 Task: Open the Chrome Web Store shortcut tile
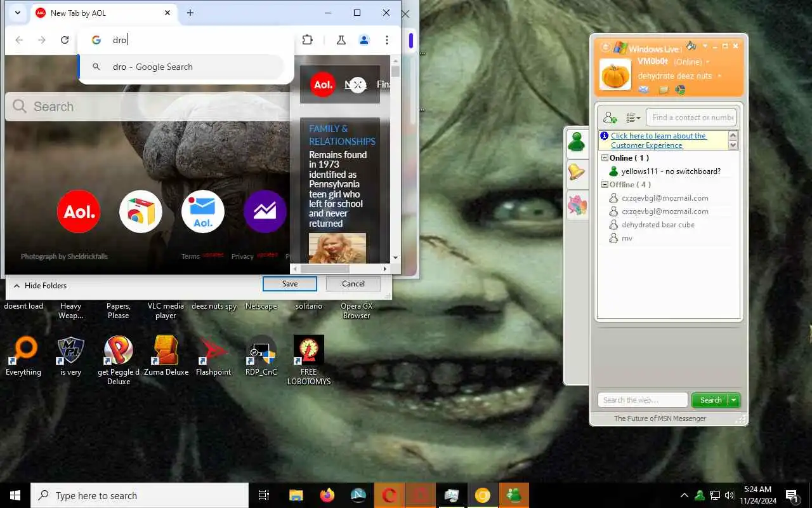141,211
